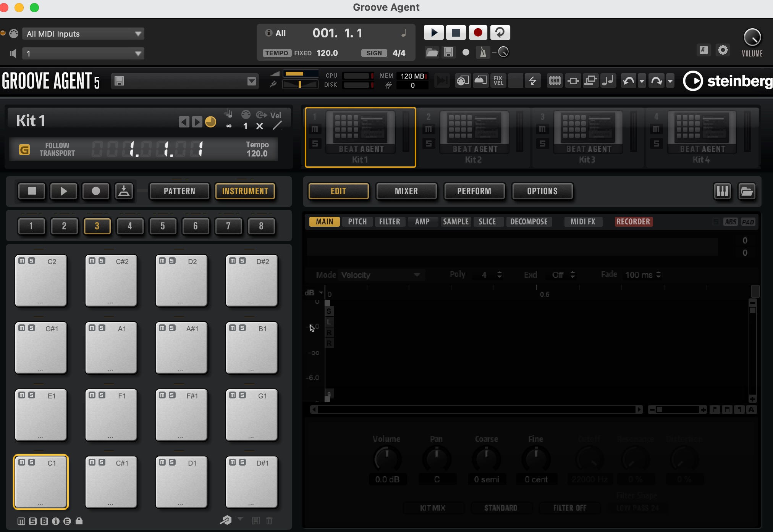
Task: Switch to the PITCH tab
Action: [x=357, y=222]
